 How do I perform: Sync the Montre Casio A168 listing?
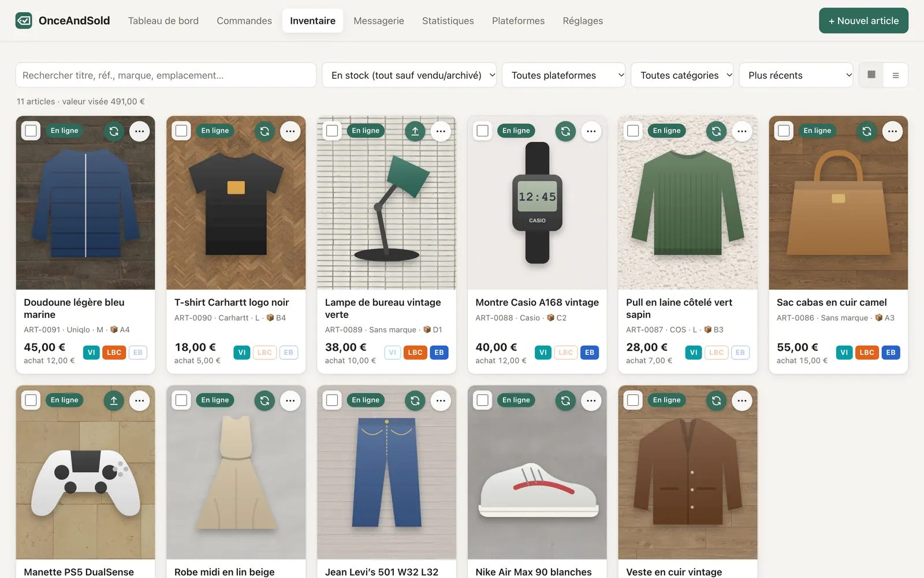pyautogui.click(x=566, y=131)
